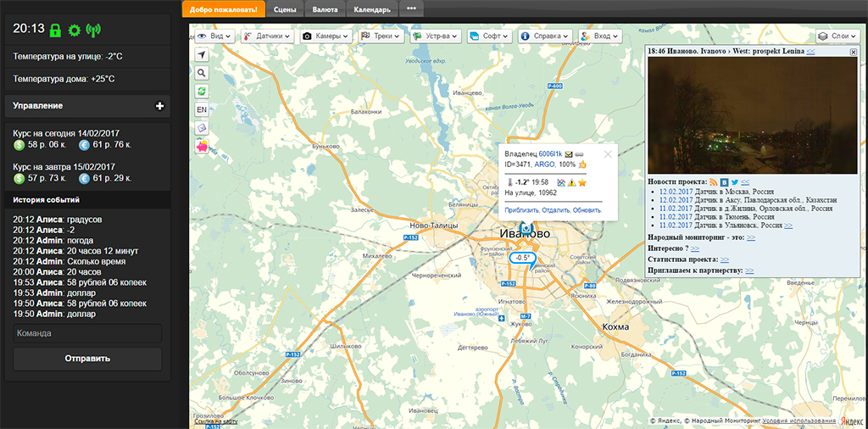Click the Ivanovo webcam image

pyautogui.click(x=753, y=114)
